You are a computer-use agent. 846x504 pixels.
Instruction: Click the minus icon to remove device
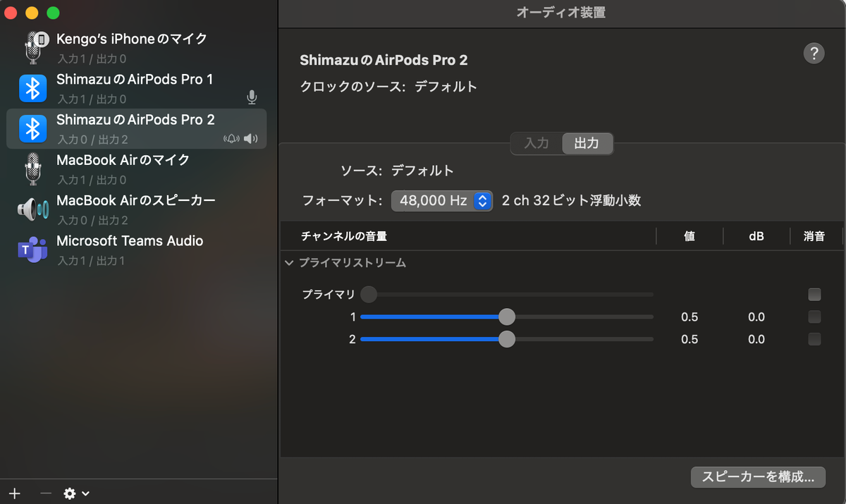(x=46, y=493)
